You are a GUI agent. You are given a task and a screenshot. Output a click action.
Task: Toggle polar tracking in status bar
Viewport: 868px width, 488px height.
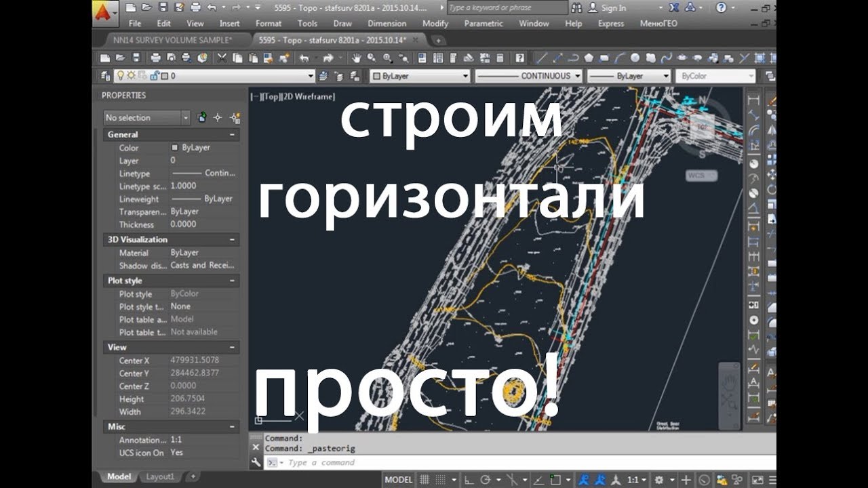pyautogui.click(x=485, y=480)
